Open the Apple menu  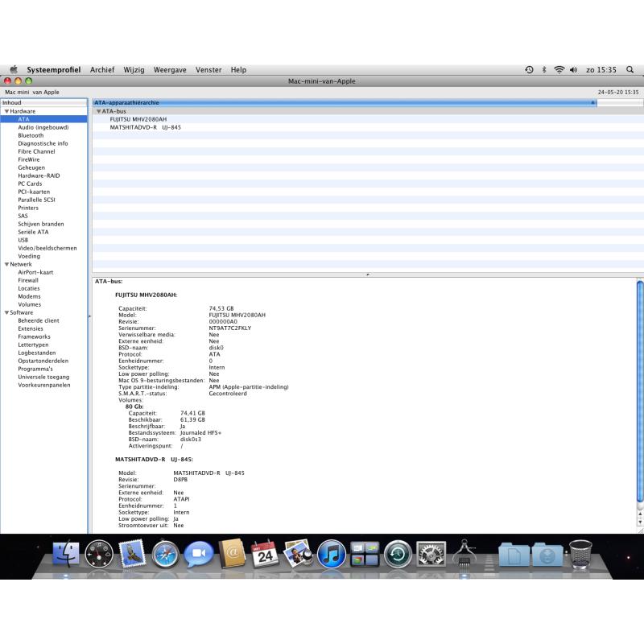tap(14, 69)
